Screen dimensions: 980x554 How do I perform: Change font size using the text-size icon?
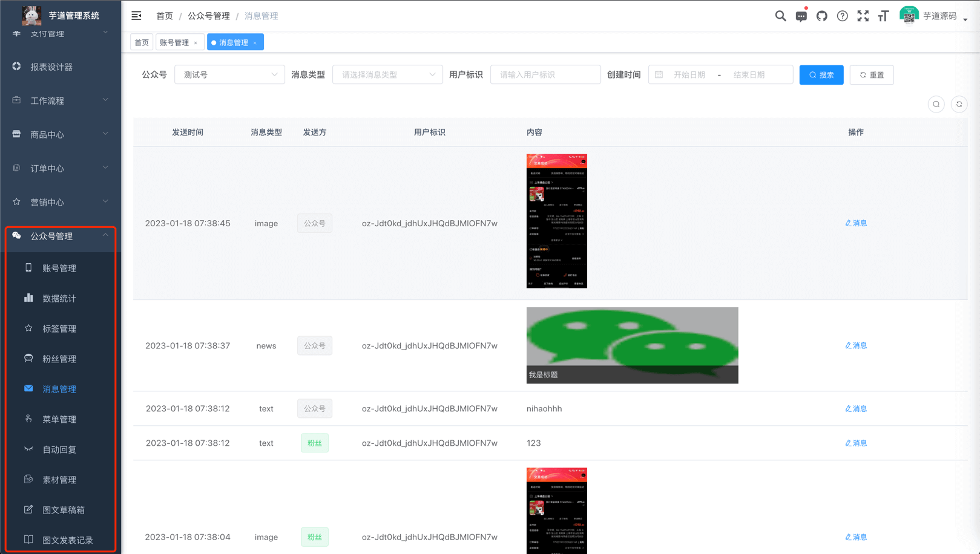tap(883, 16)
